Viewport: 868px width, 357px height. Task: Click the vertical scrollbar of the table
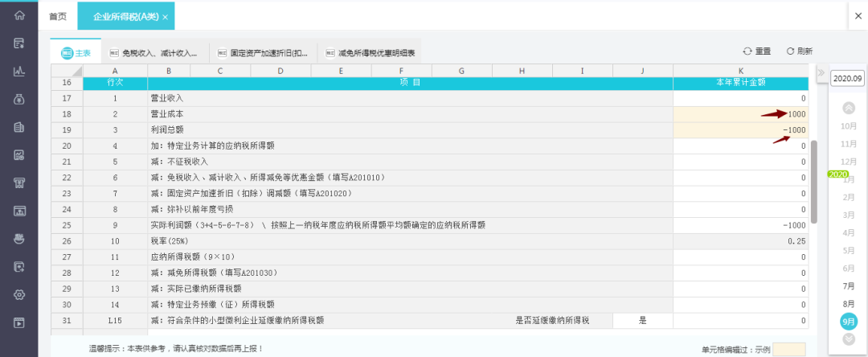[x=814, y=181]
